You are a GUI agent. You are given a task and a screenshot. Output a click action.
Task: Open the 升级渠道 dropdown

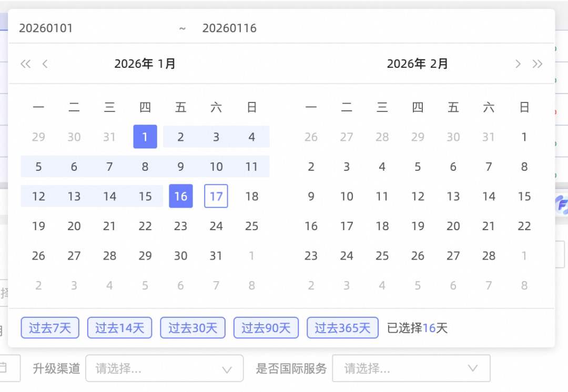point(164,368)
